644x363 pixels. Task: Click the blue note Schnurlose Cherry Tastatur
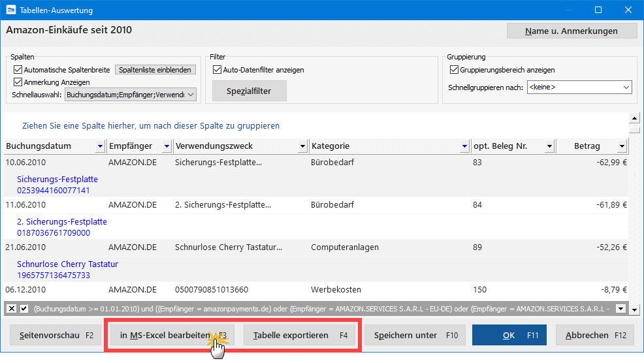pyautogui.click(x=67, y=264)
